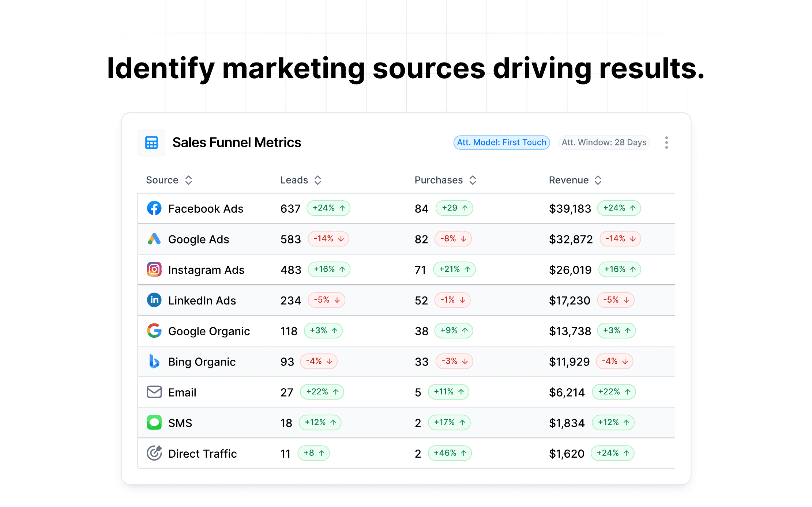Viewport: 812px width, 507px height.
Task: Select the Direct Traffic row label
Action: point(202,454)
